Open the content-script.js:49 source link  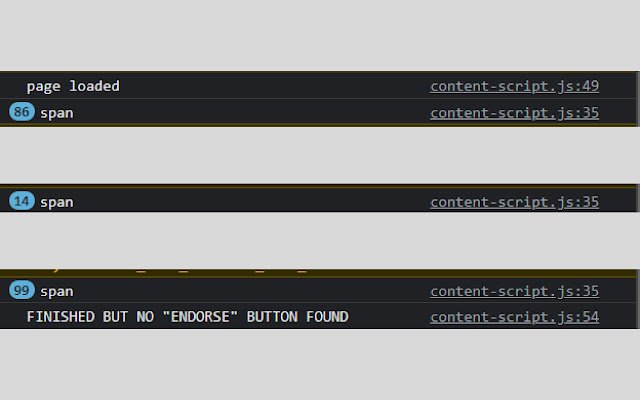click(x=514, y=86)
